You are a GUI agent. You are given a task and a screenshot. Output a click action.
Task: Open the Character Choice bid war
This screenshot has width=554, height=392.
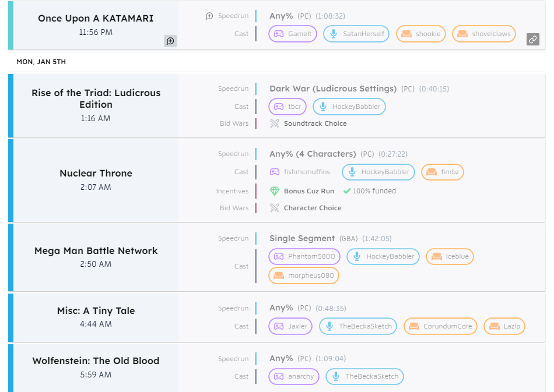313,208
